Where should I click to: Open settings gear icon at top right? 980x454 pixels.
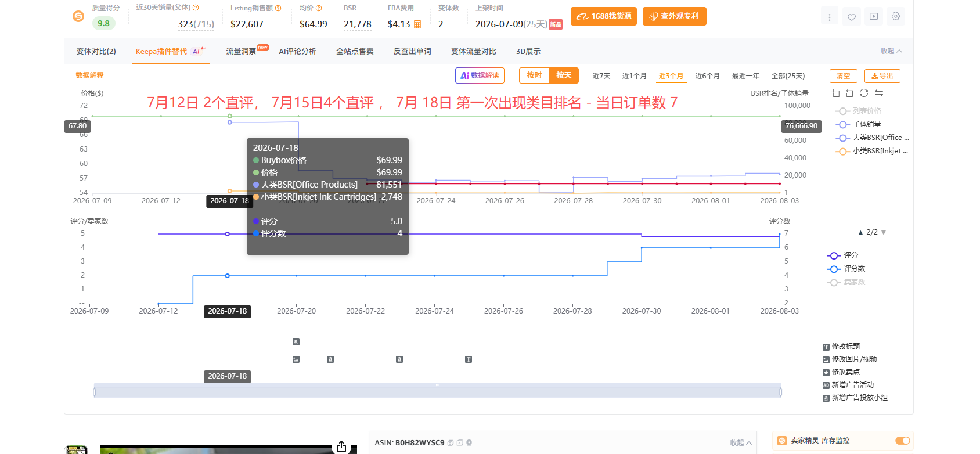point(896,17)
